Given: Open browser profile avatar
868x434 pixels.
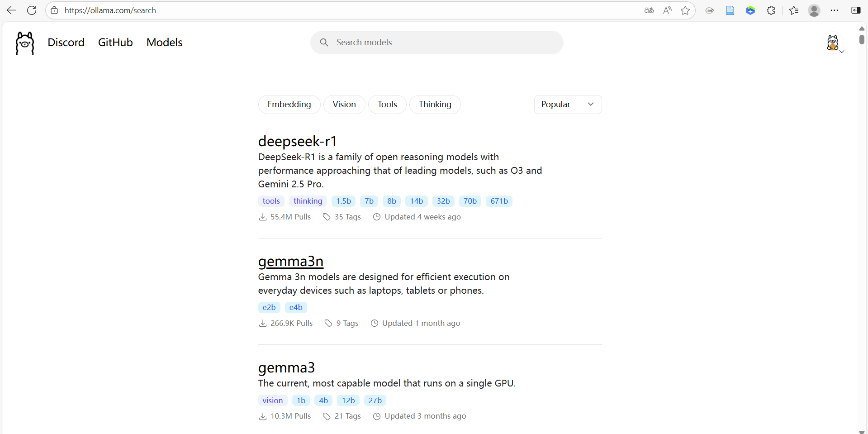Looking at the screenshot, I should [814, 10].
